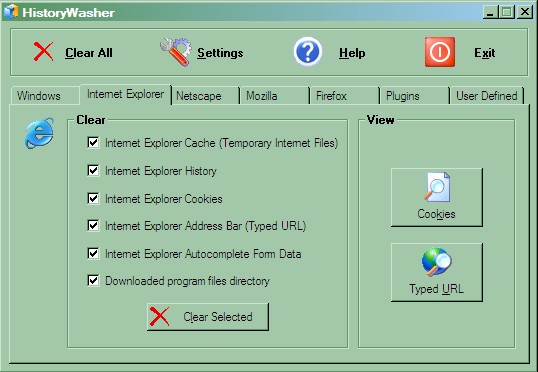Open the Mozilla tab
This screenshot has width=538, height=372.
[275, 96]
